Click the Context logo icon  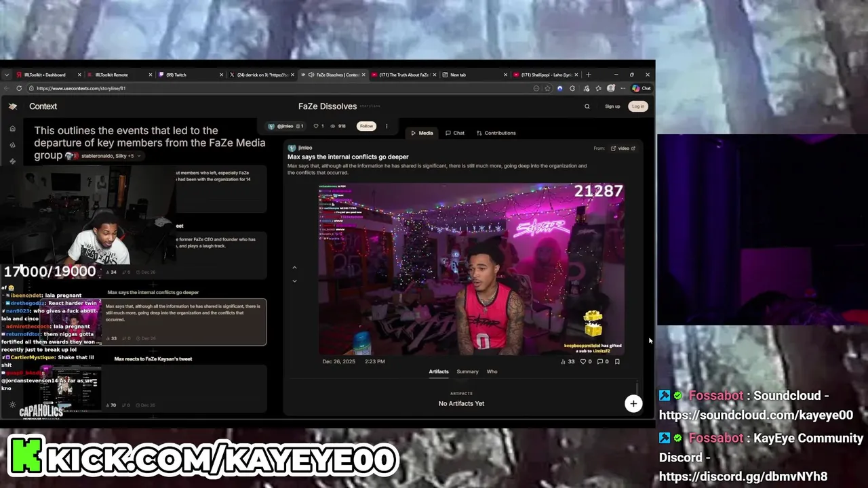[12, 106]
